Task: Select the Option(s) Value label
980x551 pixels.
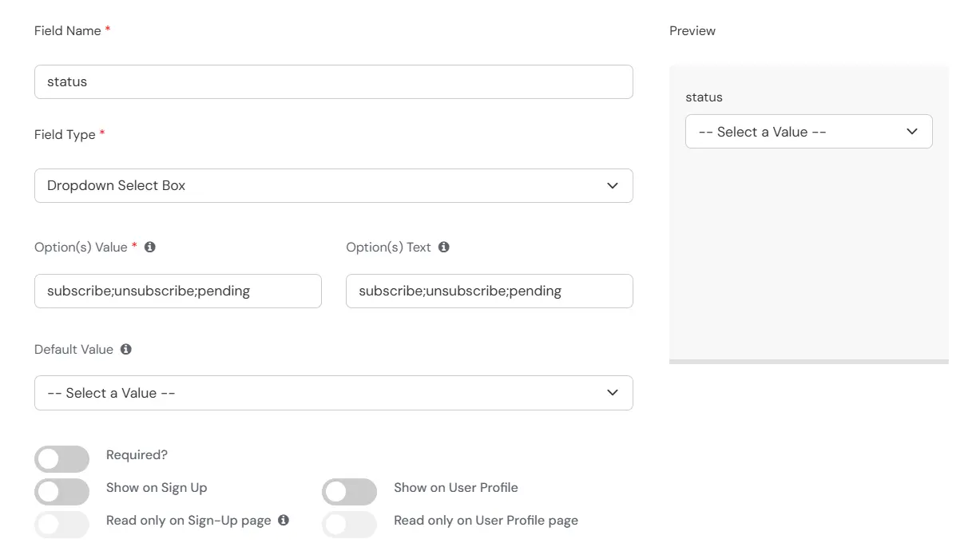Action: pyautogui.click(x=81, y=247)
